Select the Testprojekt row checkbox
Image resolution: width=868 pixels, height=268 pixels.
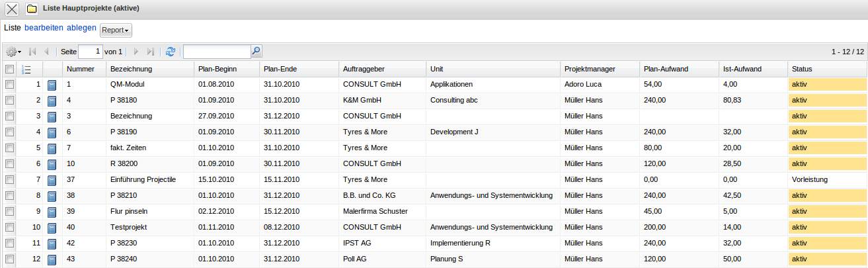point(9,228)
